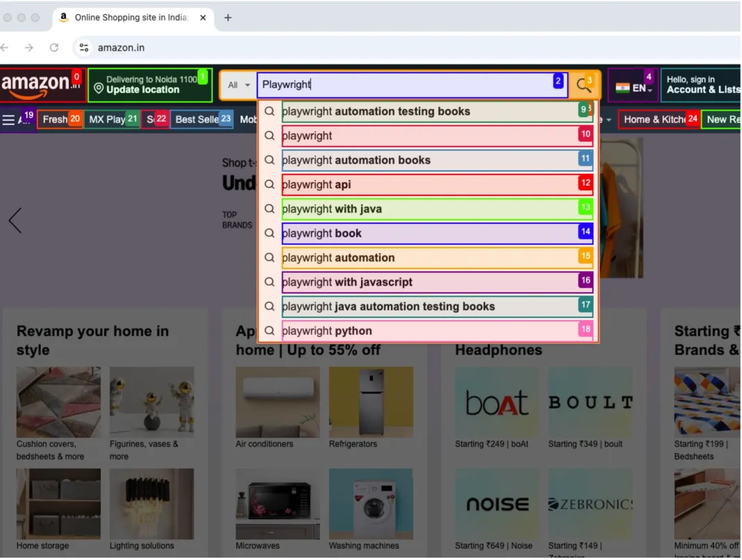Screen dimensions: 742x560
Task: Open site information icon beside amazon.in
Action: 84,48
